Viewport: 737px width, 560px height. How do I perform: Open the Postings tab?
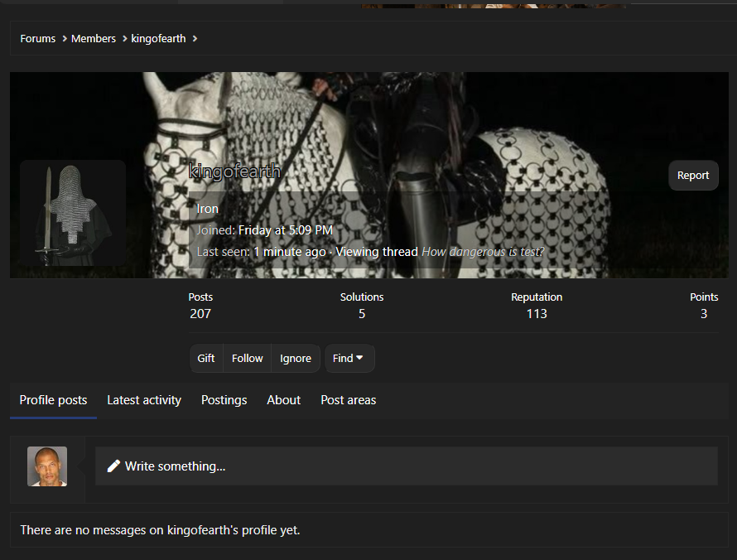[x=224, y=400]
